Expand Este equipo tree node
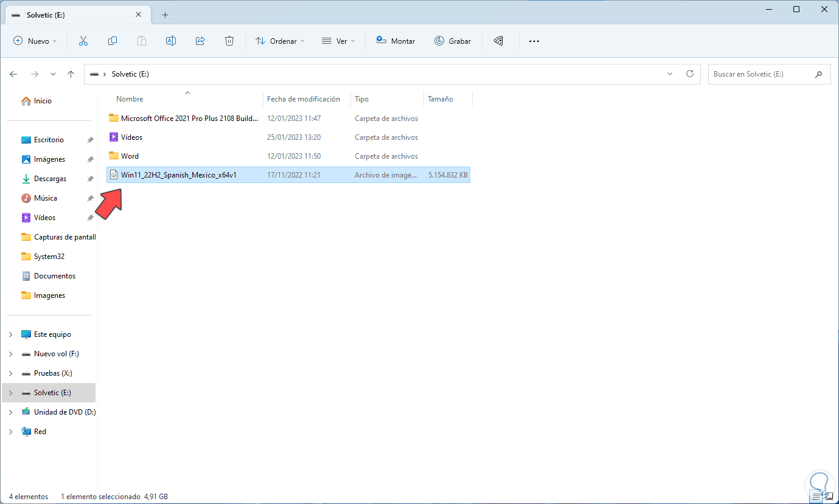This screenshot has width=839, height=504. [x=11, y=334]
